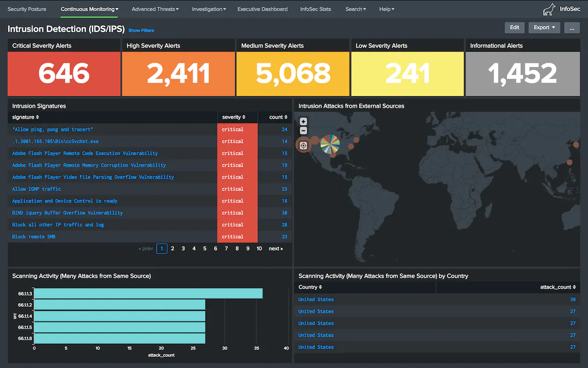Go to the Security Posture tab
This screenshot has width=588, height=368.
27,9
